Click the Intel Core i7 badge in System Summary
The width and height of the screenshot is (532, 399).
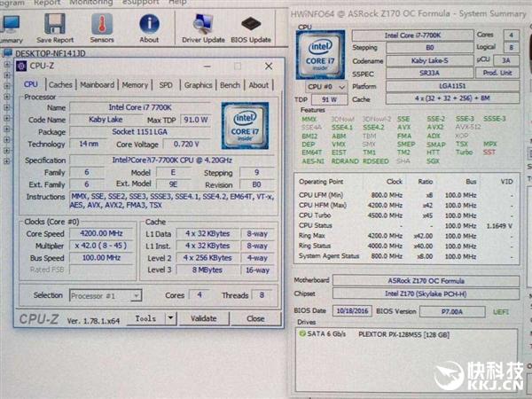(320, 55)
